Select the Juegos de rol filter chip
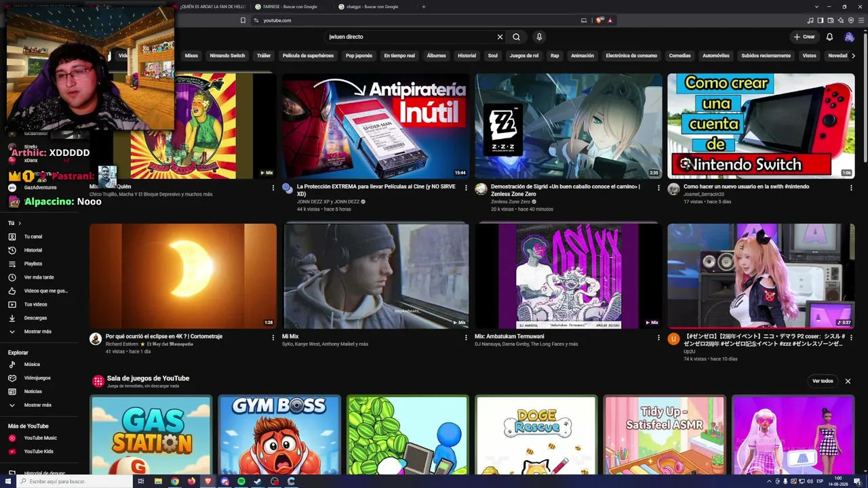The height and width of the screenshot is (488, 868). (524, 56)
